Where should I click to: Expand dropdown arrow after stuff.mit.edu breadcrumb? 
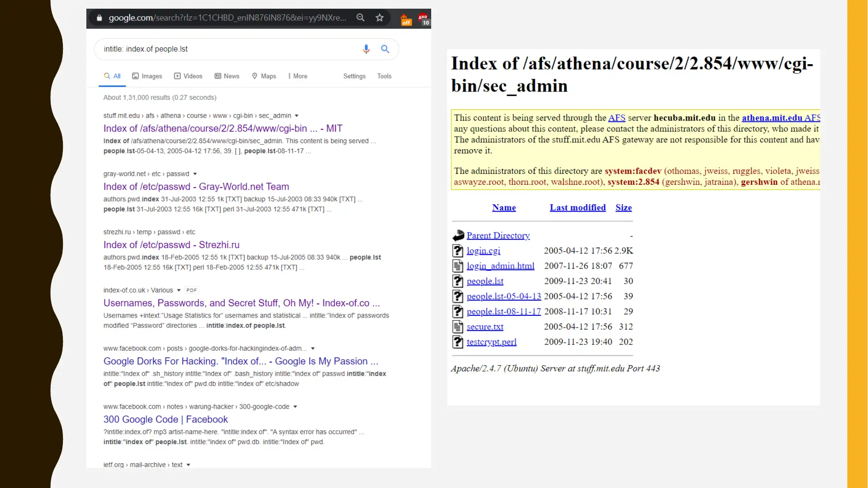297,116
